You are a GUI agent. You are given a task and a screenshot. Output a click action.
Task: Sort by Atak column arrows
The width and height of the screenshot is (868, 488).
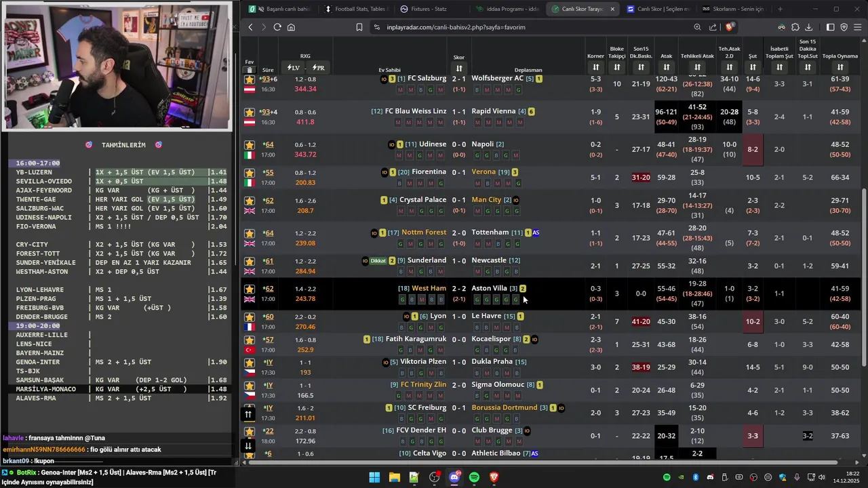click(667, 67)
